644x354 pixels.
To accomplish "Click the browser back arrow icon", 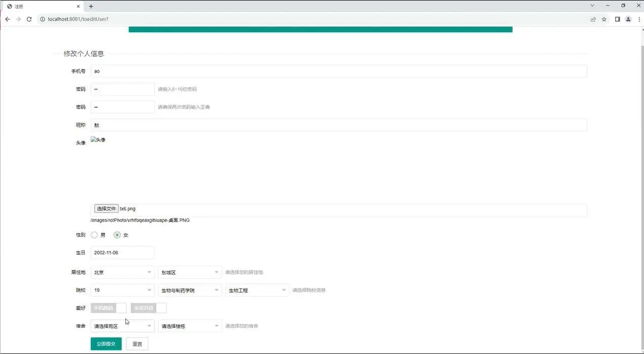I will (7, 19).
